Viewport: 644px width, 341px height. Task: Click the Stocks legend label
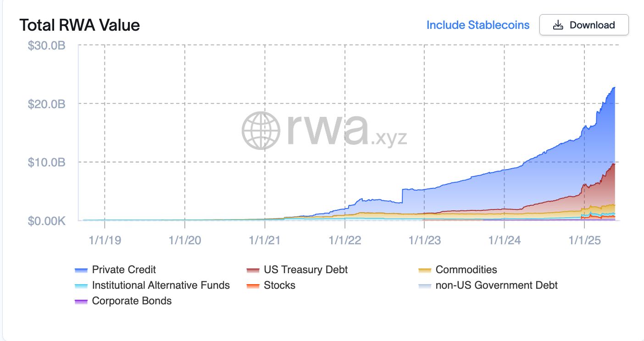coord(279,285)
